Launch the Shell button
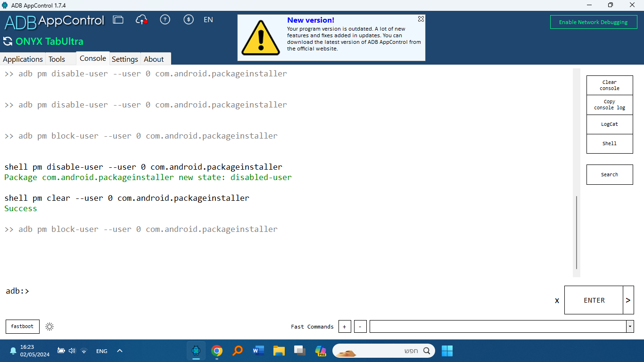Image resolution: width=644 pixels, height=362 pixels. point(610,144)
